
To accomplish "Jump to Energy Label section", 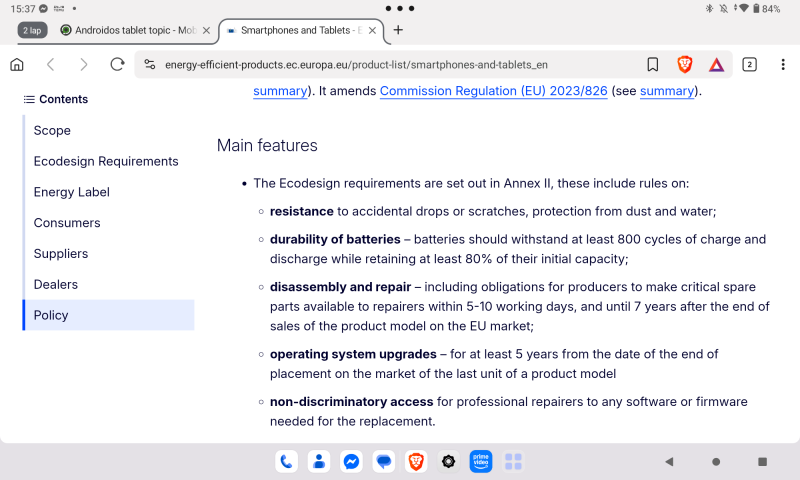I will tap(71, 192).
